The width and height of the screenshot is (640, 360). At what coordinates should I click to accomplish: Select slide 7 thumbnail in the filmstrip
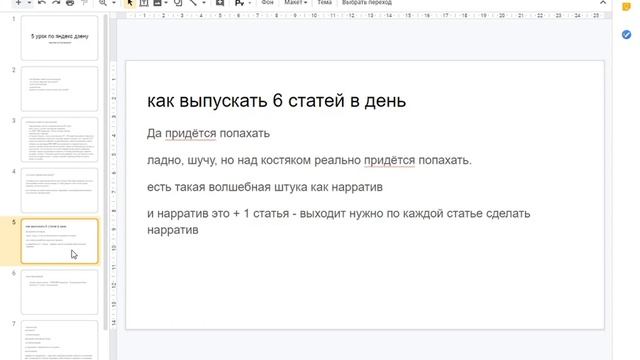point(60,340)
